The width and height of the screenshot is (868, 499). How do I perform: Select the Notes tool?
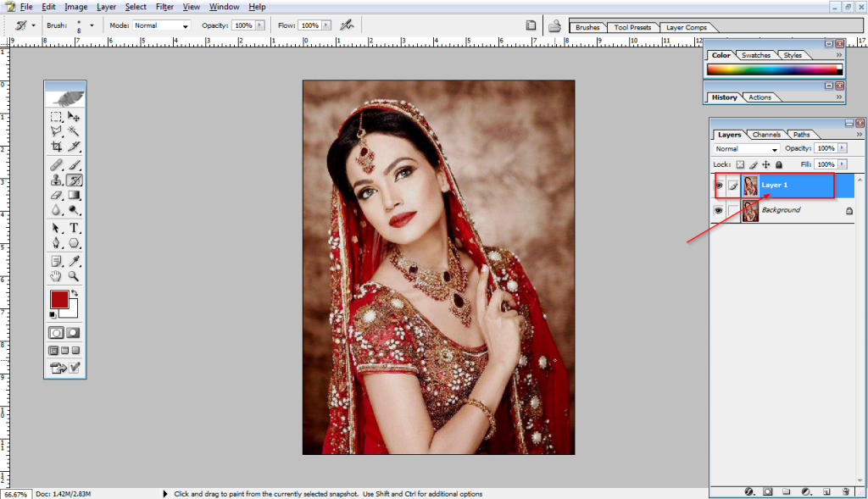coord(56,261)
